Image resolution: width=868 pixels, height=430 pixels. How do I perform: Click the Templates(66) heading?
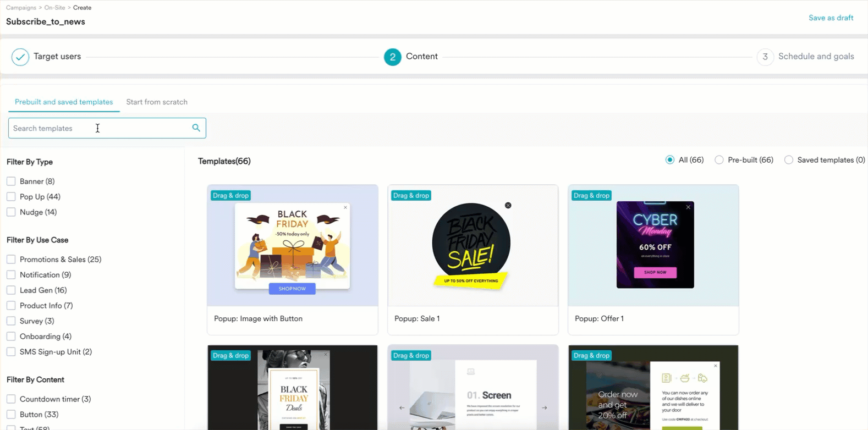224,161
